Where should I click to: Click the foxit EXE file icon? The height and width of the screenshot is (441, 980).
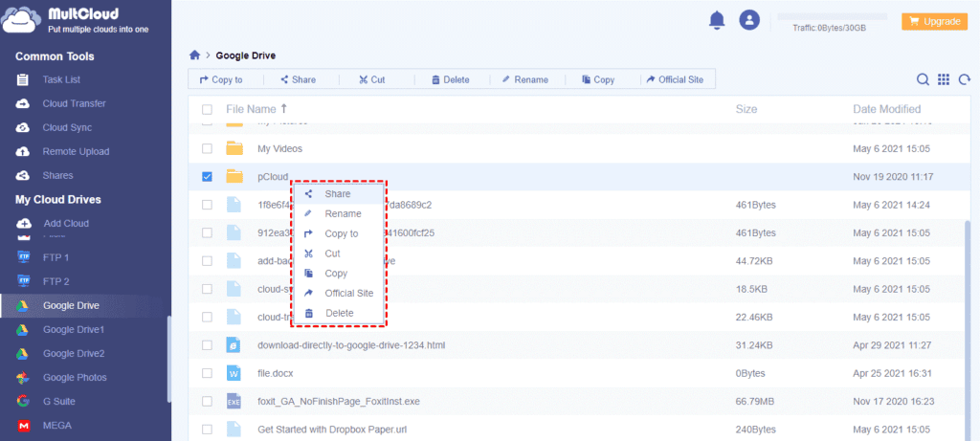pos(234,401)
